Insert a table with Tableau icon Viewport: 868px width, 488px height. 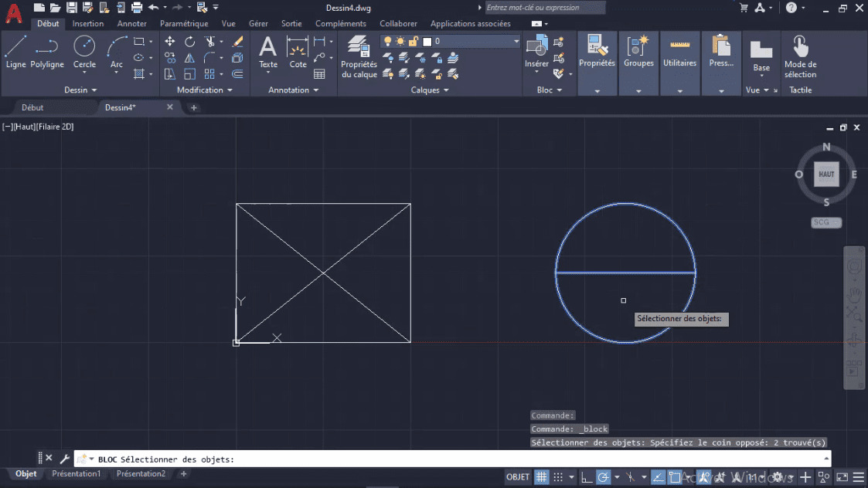point(319,73)
